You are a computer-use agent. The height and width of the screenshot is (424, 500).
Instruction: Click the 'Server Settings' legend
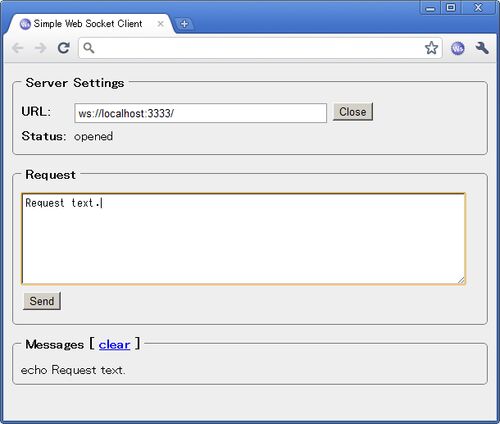pos(75,83)
